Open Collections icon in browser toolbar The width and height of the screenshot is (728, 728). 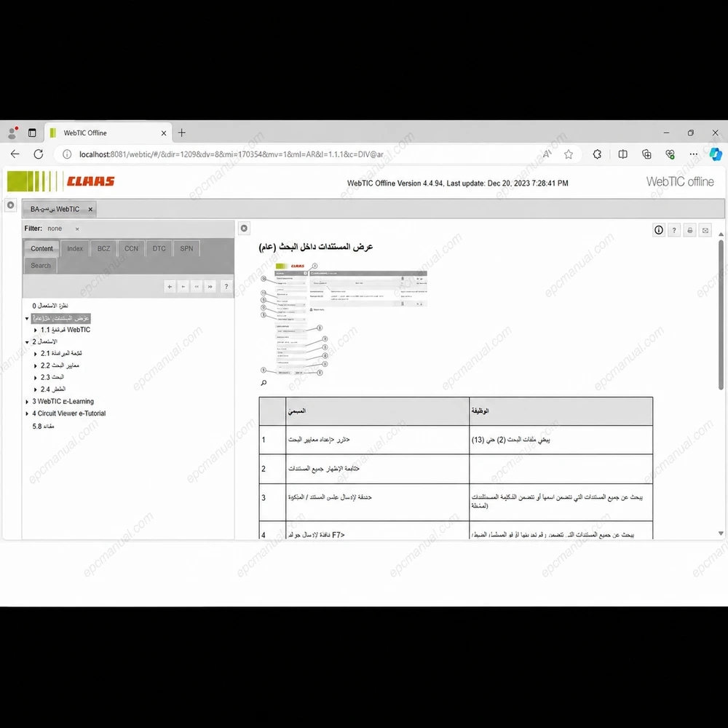pos(646,154)
